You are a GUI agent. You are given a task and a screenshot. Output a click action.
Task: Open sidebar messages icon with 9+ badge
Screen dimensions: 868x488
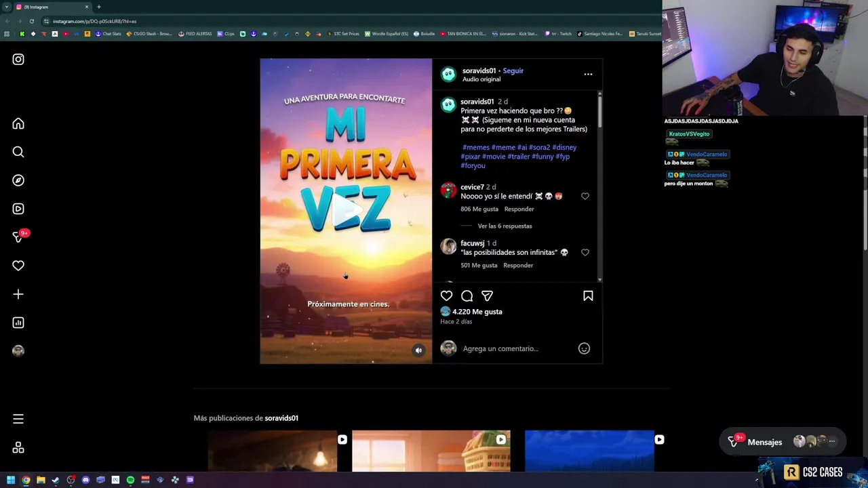20,237
